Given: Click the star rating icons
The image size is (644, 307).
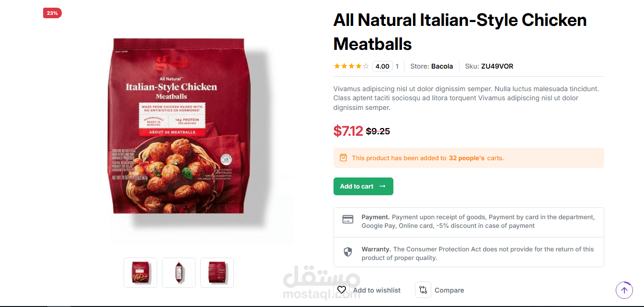Looking at the screenshot, I should (x=351, y=66).
